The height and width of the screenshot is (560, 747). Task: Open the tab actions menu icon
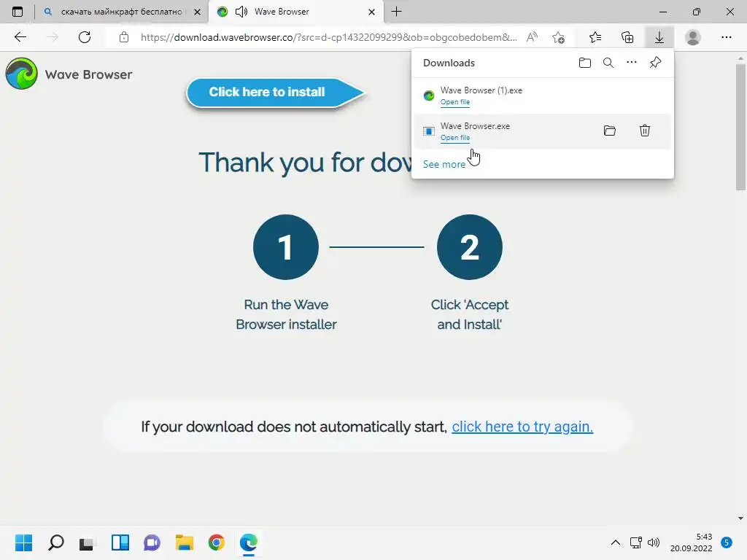(x=18, y=12)
